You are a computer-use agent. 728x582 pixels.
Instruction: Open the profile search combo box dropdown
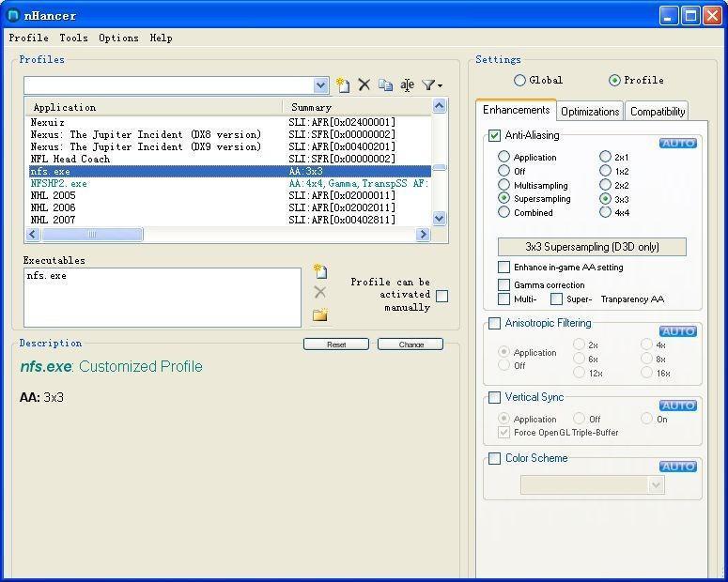click(x=320, y=85)
